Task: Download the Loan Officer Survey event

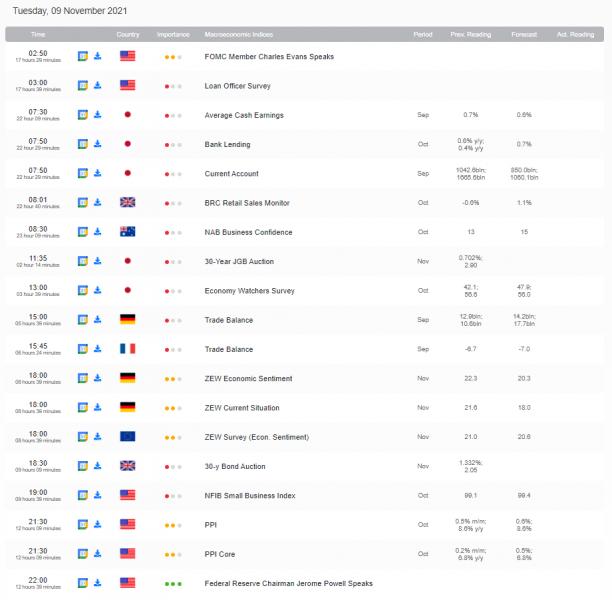Action: click(98, 86)
